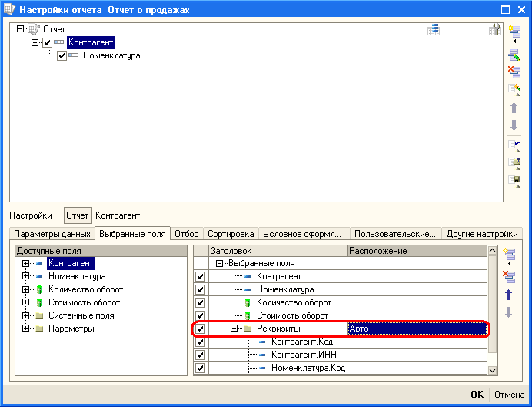Uncheck the Количество оборот selected field checkbox
Viewport: 532px width, 407px height.
point(201,302)
